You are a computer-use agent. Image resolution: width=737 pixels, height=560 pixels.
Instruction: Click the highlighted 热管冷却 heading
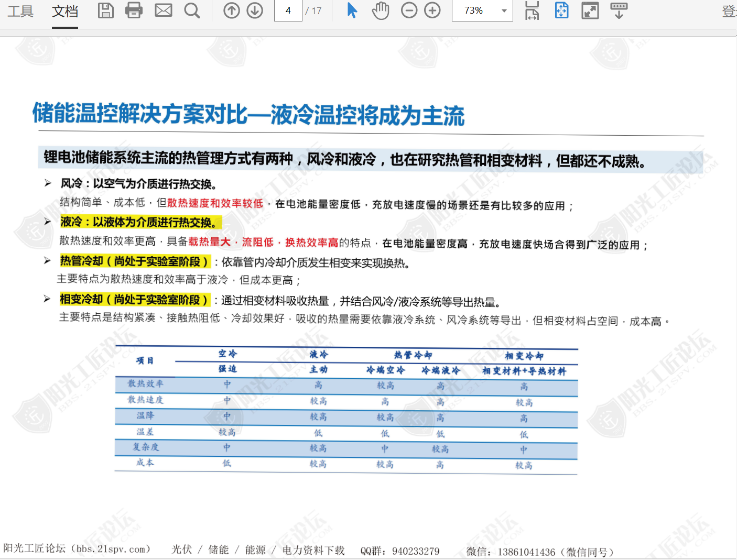pos(135,261)
